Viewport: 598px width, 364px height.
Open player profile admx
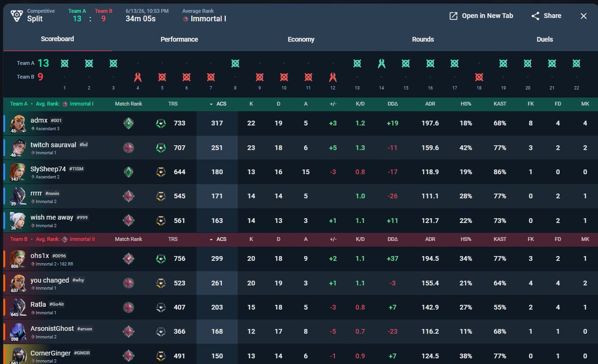[x=39, y=121]
